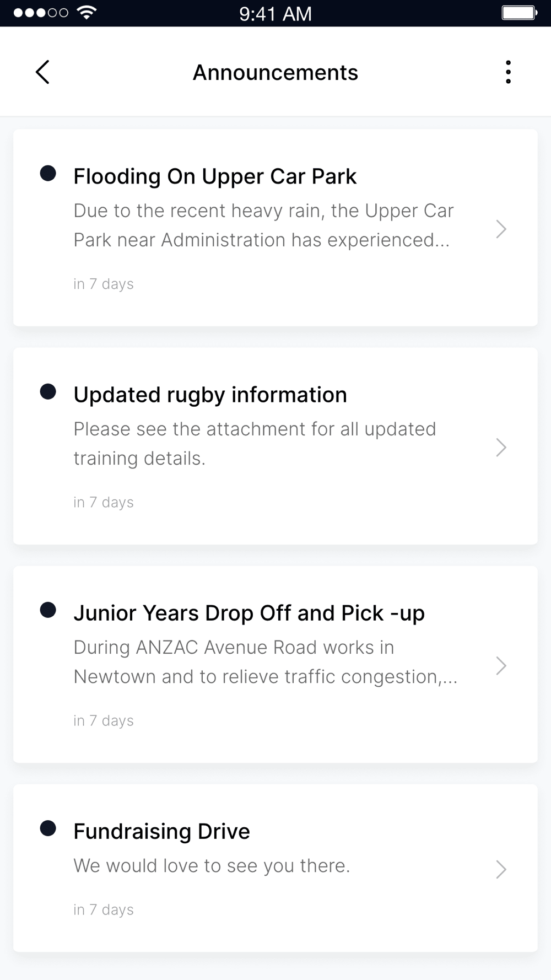Tap the back arrow icon
Viewport: 551px width, 980px height.
pyautogui.click(x=42, y=72)
